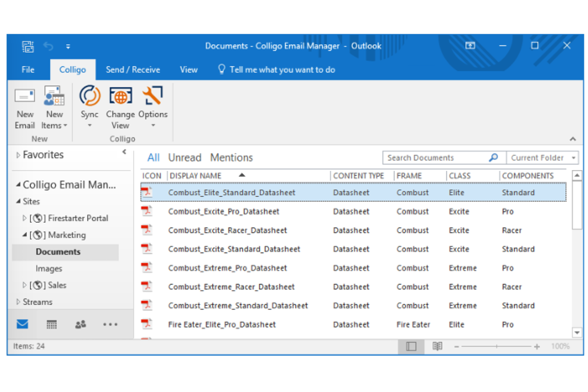The width and height of the screenshot is (588, 392).
Task: Click the scrollbar up arrow
Action: tap(577, 175)
